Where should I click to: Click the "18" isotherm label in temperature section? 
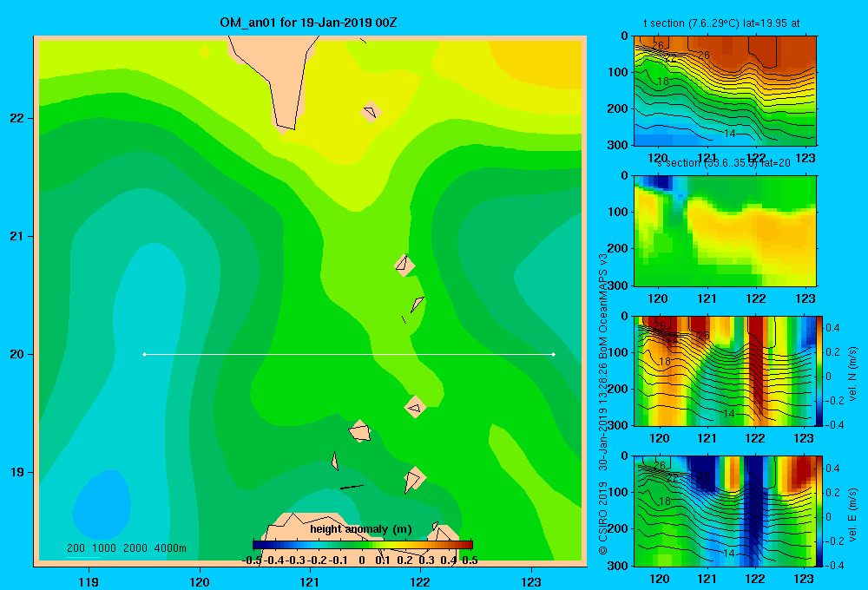[x=662, y=82]
